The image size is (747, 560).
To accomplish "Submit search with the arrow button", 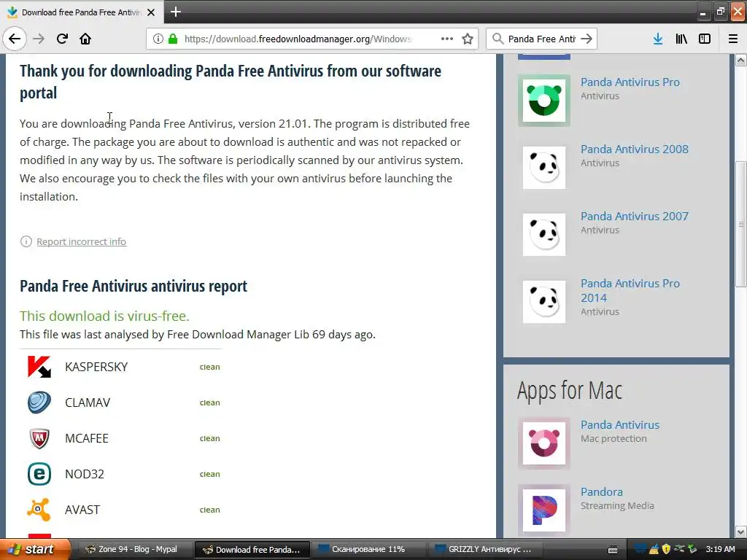I will 587,39.
